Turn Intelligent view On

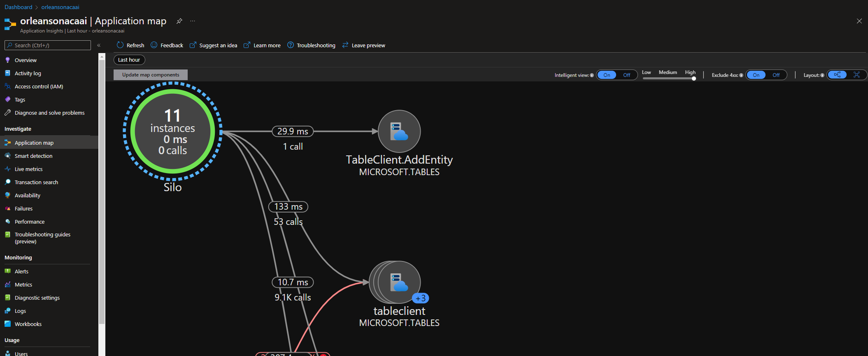[x=607, y=75]
